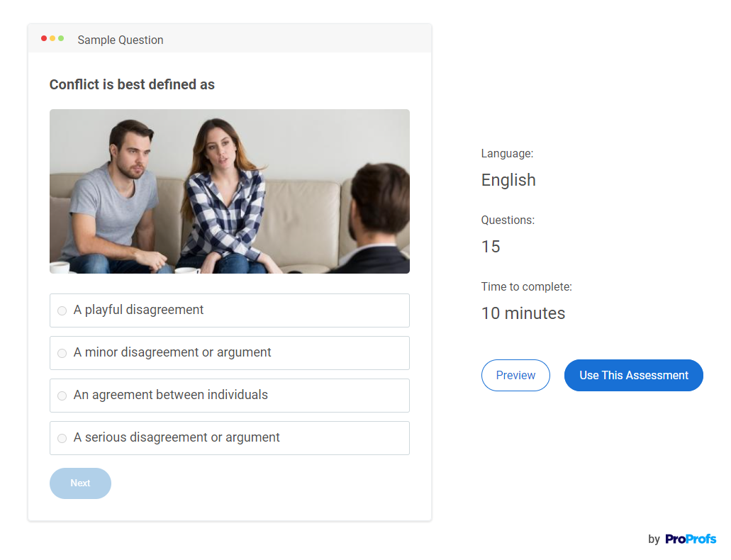Click the question count '15'

tap(491, 247)
